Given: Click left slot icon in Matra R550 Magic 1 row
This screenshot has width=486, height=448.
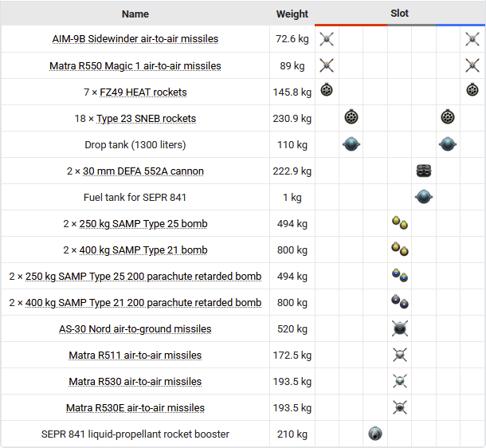Looking at the screenshot, I should point(327,65).
